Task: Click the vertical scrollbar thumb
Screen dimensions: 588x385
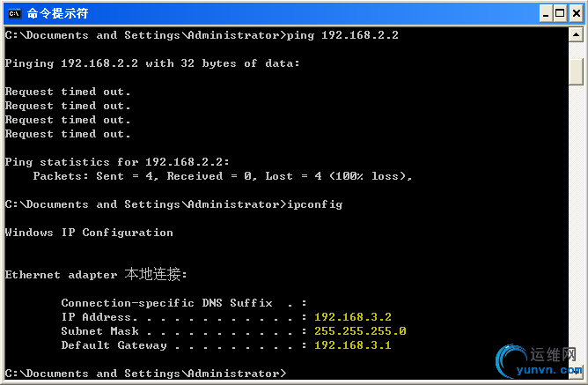Action: click(x=577, y=70)
